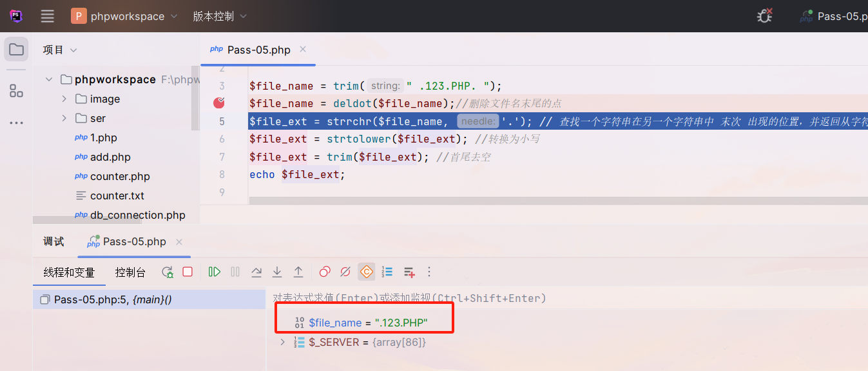The height and width of the screenshot is (371, 868).
Task: Collapse the phpworkspace root folder
Action: click(x=48, y=79)
